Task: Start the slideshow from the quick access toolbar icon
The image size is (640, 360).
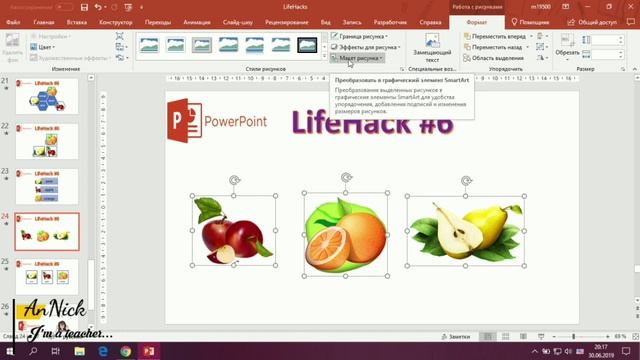Action: tap(128, 7)
